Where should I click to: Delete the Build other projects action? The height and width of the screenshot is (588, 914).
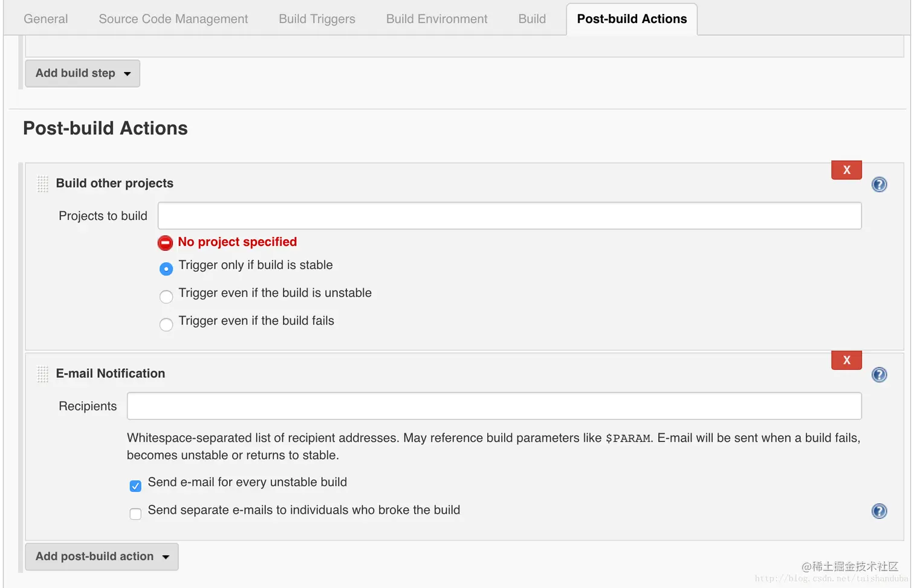(x=846, y=170)
